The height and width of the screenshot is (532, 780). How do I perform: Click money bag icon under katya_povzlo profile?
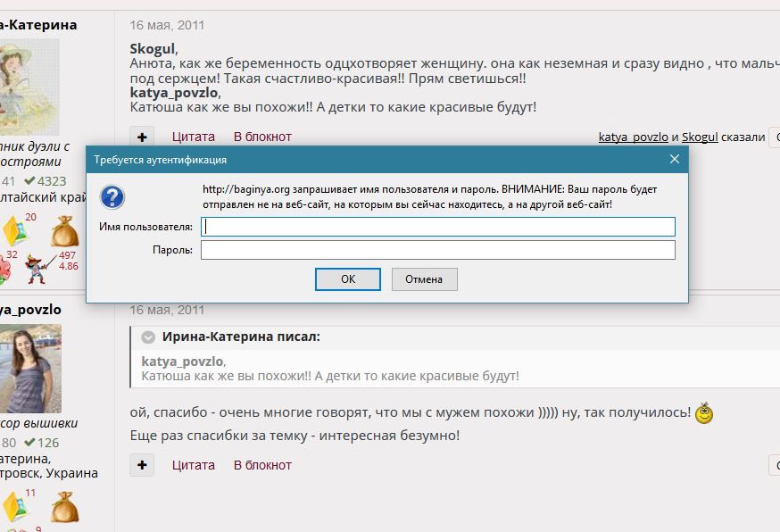[x=64, y=508]
